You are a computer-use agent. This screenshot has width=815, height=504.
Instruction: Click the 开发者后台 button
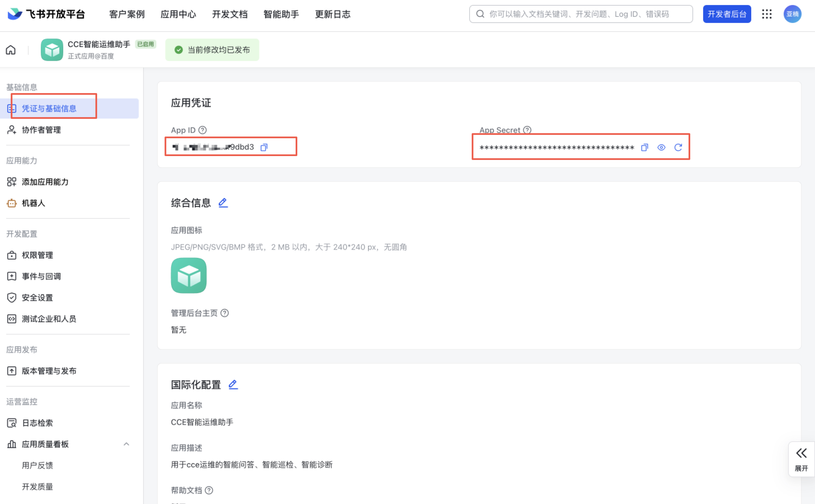[727, 14]
